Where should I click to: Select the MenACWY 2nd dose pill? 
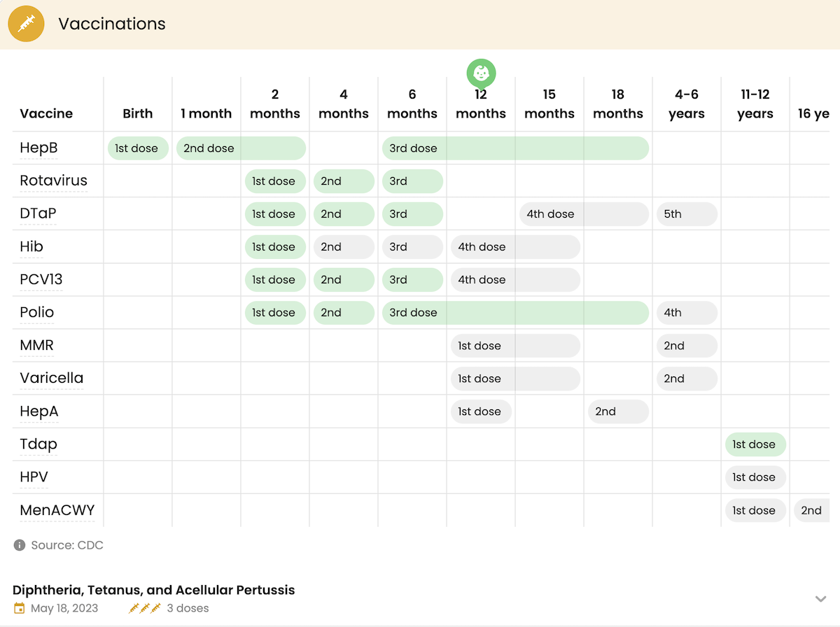(x=812, y=510)
